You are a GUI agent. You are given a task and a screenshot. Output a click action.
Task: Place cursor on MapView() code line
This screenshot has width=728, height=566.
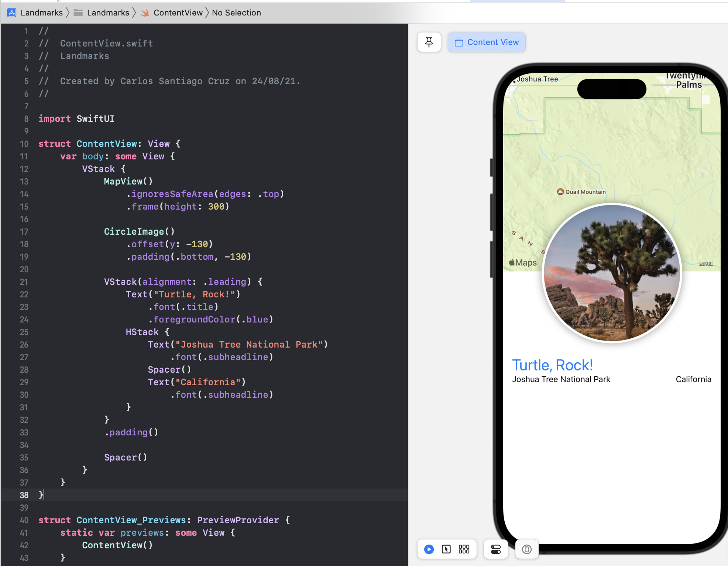coord(128,182)
